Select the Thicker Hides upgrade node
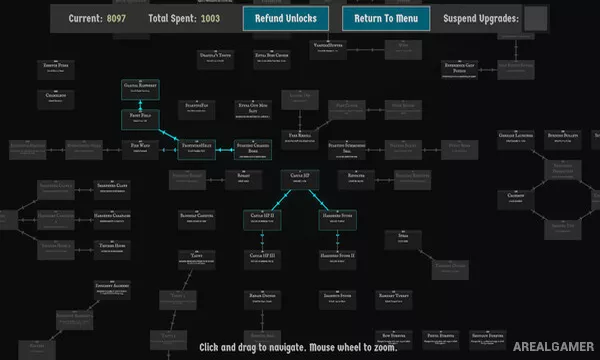600x360 pixels. pyautogui.click(x=112, y=250)
